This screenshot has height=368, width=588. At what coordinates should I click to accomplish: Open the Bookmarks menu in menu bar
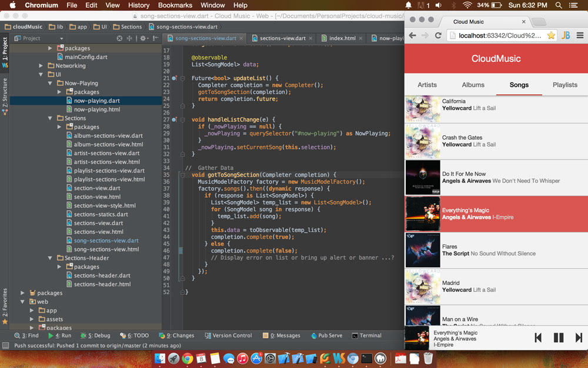(x=175, y=5)
